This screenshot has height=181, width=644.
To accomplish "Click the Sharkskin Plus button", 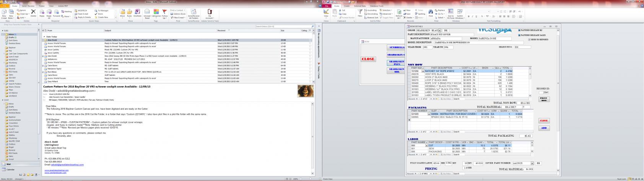I will pyautogui.click(x=396, y=63).
